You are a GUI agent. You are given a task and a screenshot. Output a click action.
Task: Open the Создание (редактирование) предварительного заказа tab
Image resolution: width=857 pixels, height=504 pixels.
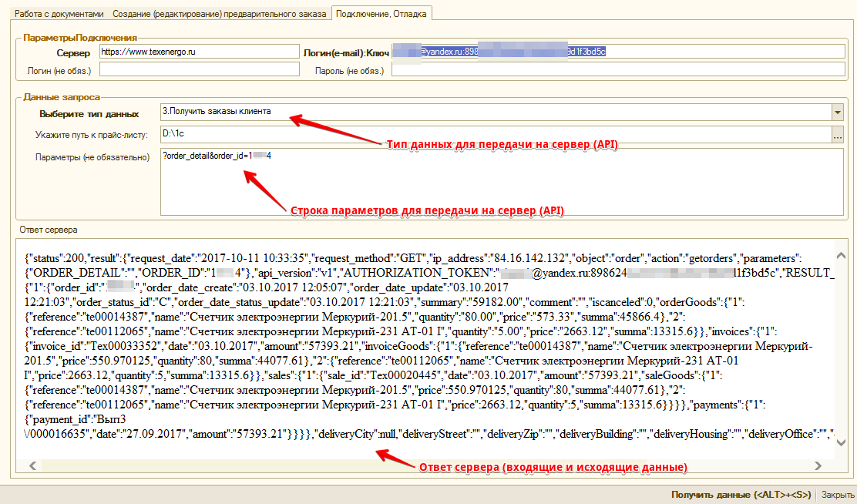220,14
